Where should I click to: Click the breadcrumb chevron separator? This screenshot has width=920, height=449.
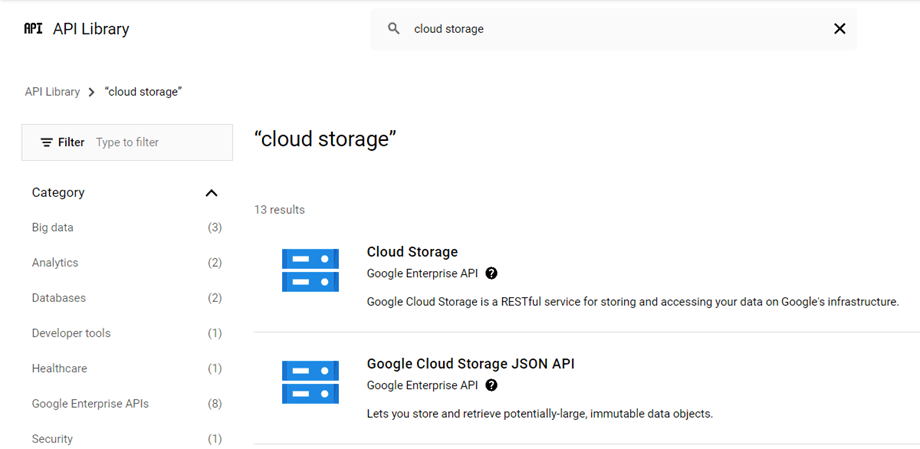click(91, 92)
